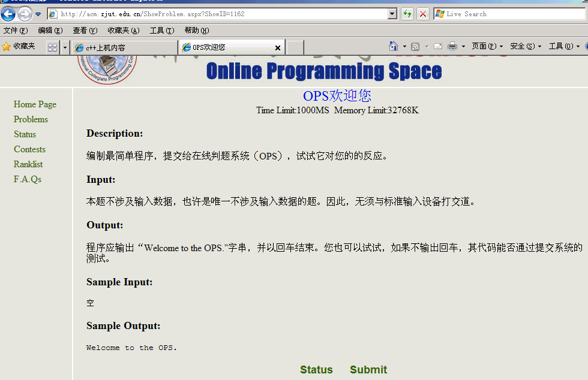Open the Home page icon in command bar
This screenshot has width=588, height=380.
394,46
